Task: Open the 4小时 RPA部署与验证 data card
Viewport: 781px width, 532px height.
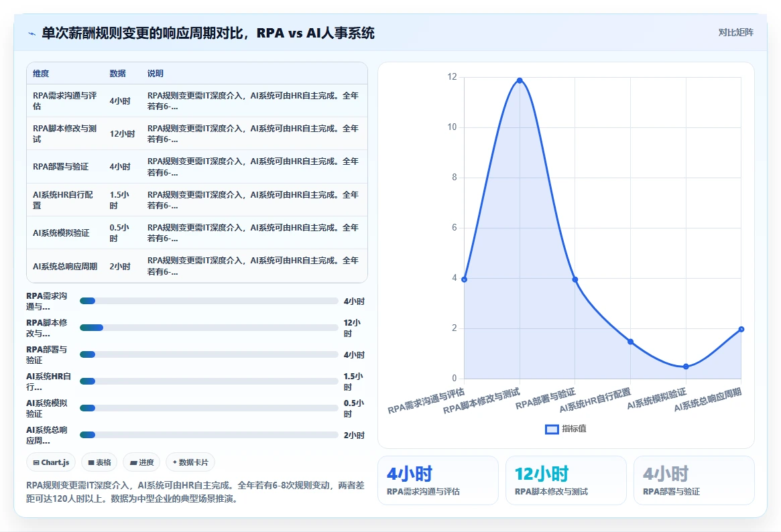Action: tap(694, 480)
